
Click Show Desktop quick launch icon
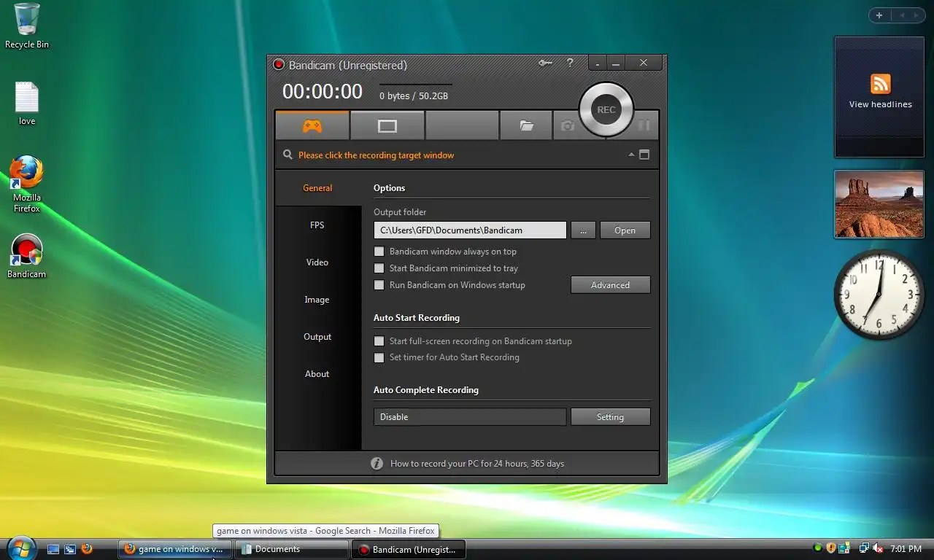[53, 549]
